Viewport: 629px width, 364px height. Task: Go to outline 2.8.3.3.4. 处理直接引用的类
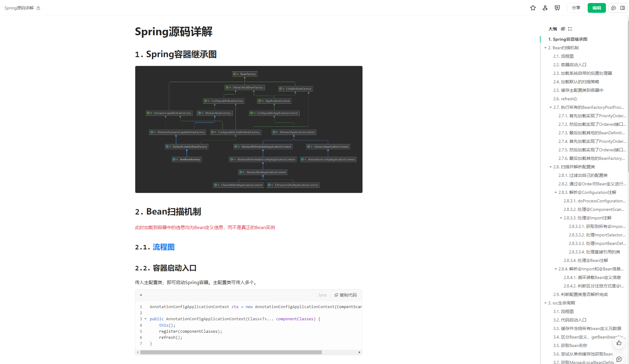(594, 252)
